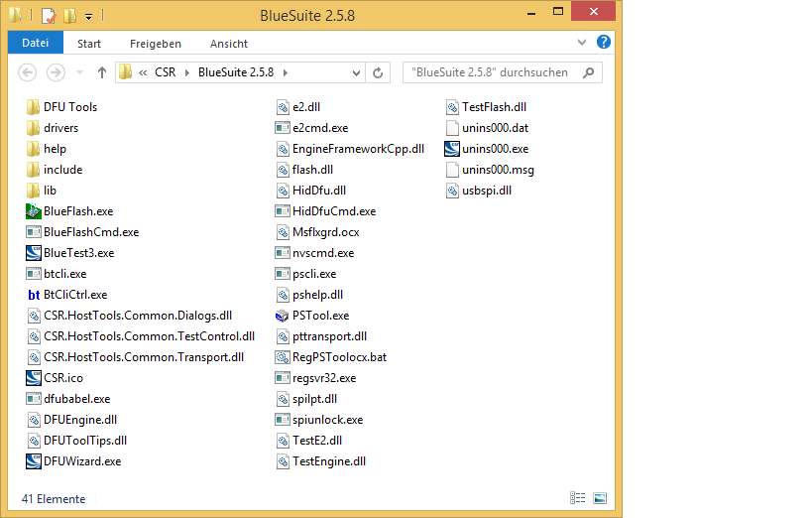This screenshot has width=812, height=518.
Task: Select spilpt.dll file
Action: point(306,399)
